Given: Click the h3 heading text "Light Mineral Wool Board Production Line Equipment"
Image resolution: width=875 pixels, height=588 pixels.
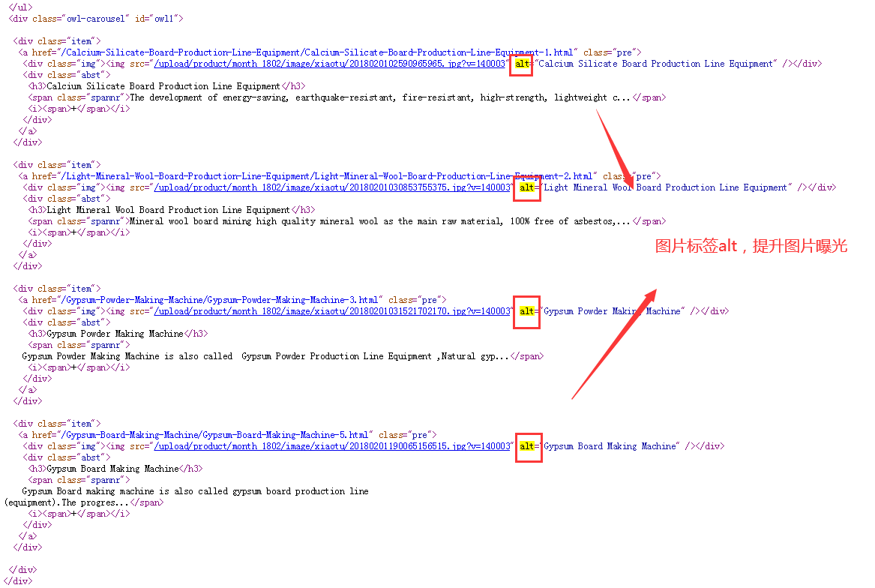Looking at the screenshot, I should click(168, 210).
